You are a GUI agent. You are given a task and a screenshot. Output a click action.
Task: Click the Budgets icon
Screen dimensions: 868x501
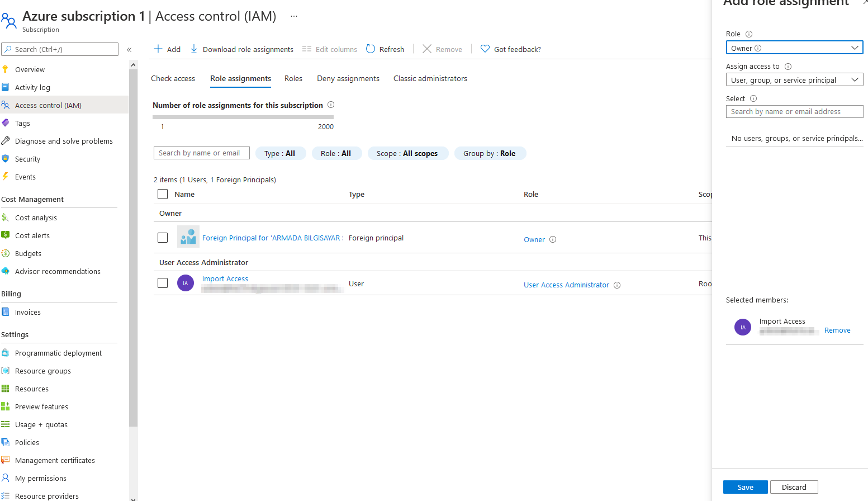[5, 253]
